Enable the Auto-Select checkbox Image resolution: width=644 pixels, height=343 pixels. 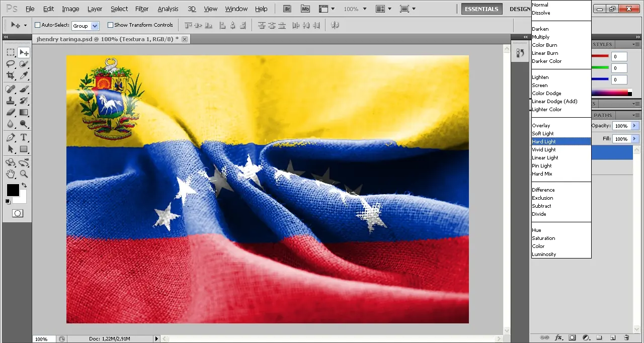37,25
